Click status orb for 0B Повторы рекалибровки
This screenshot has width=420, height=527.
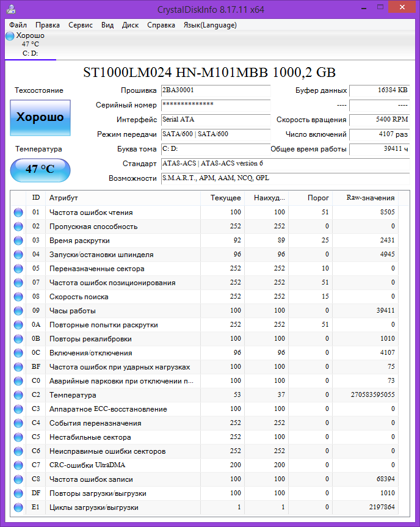click(18, 339)
